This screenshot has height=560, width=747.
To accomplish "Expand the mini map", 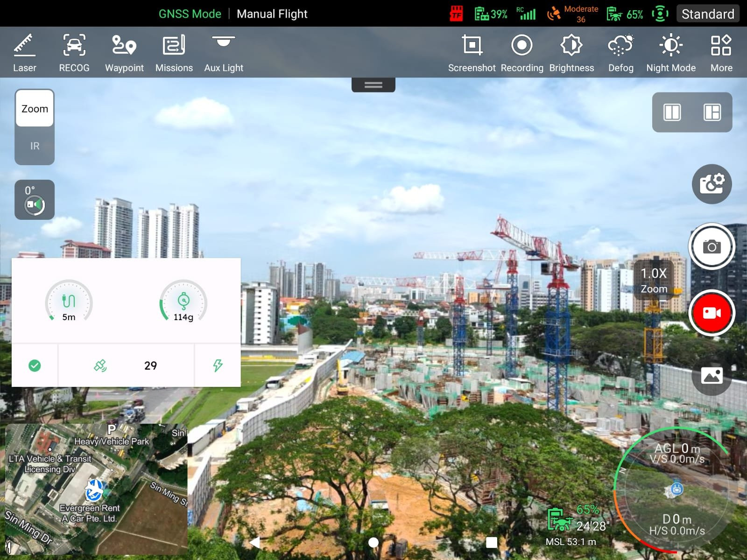I will click(96, 489).
